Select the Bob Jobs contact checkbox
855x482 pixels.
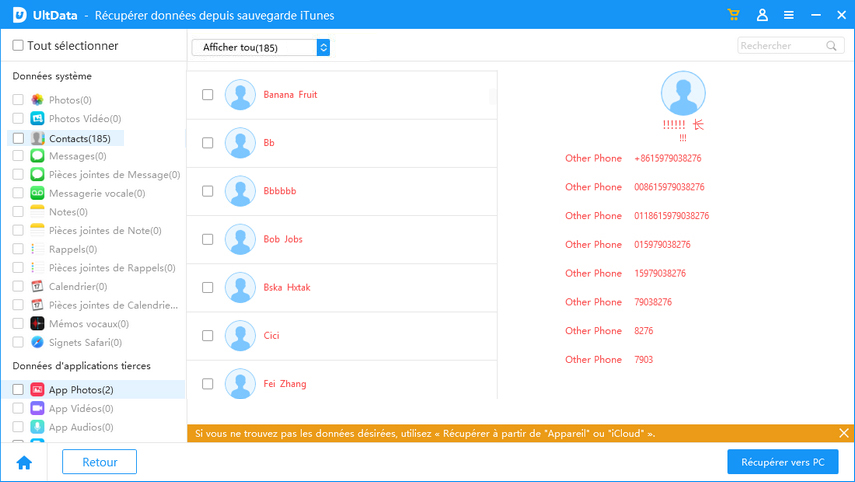(x=207, y=239)
